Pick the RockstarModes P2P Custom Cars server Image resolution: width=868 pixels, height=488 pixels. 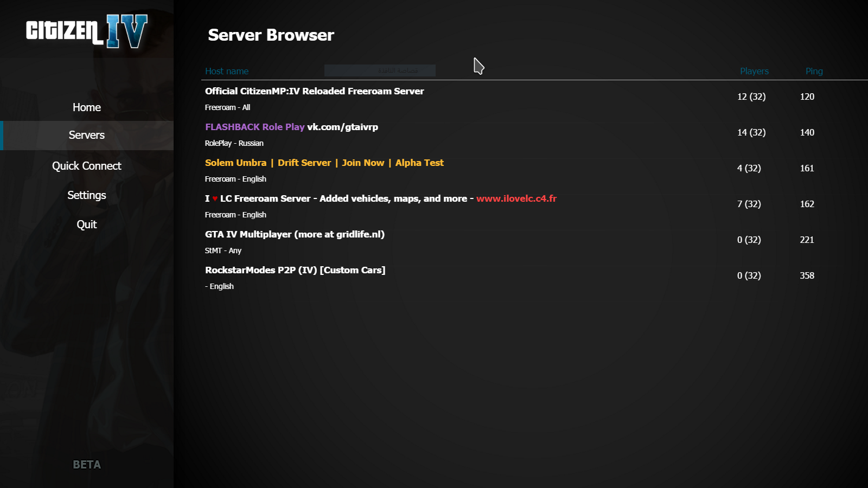click(295, 270)
